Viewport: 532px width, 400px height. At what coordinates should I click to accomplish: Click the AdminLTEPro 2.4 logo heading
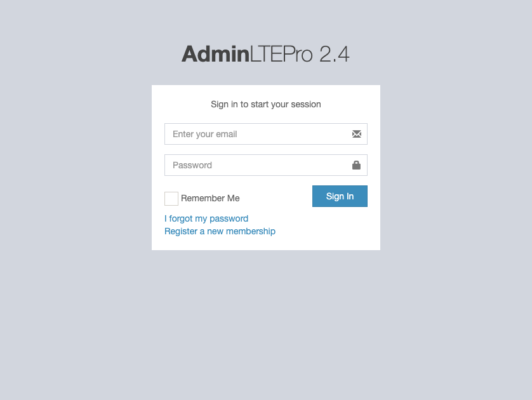[x=265, y=54]
